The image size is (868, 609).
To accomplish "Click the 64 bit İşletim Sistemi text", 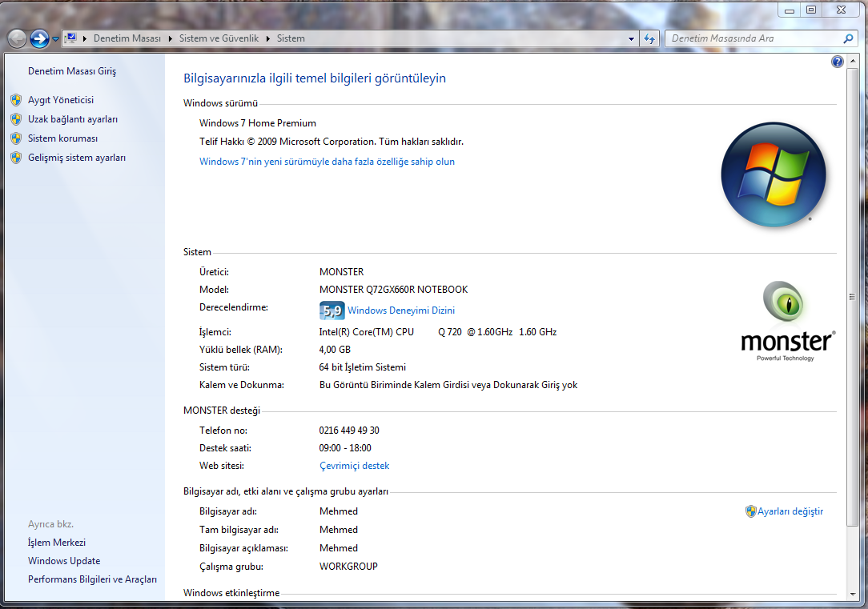I will pos(363,367).
